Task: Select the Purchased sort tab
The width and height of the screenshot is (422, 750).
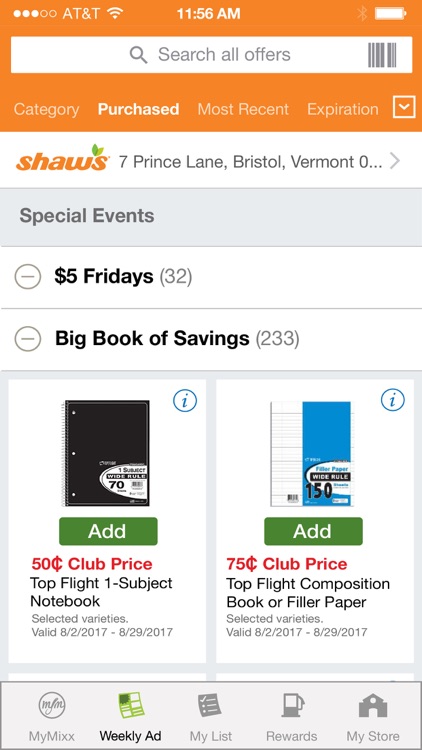Action: coord(138,109)
